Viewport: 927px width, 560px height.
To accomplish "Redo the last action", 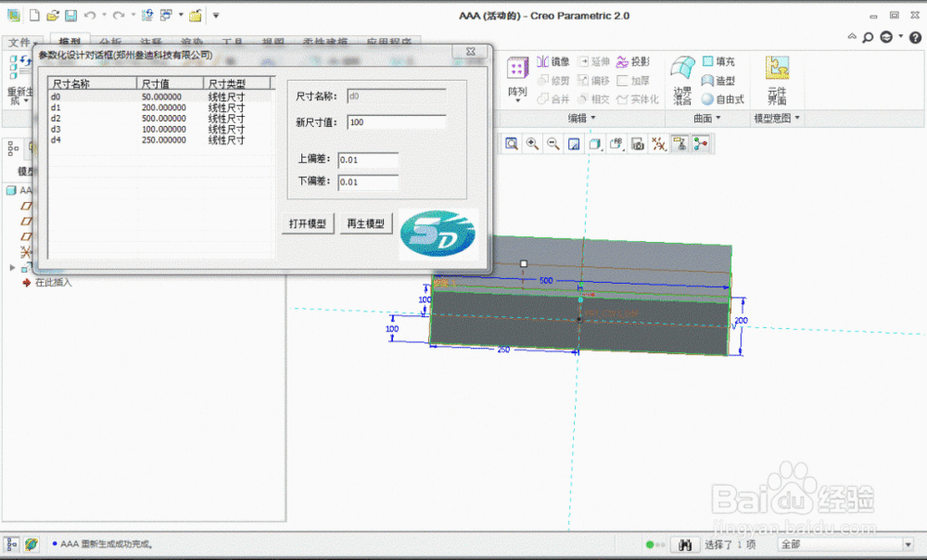I will click(119, 16).
